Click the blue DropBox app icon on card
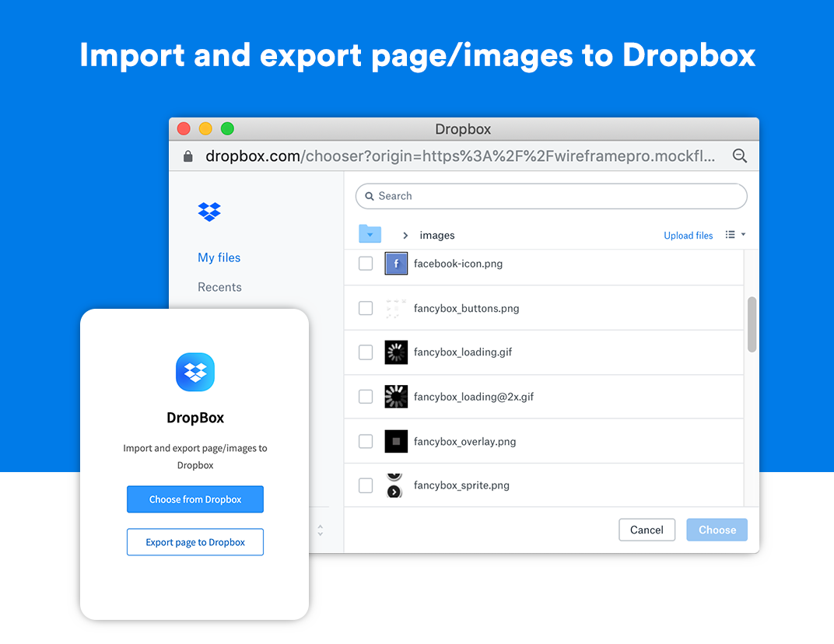Image resolution: width=834 pixels, height=644 pixels. click(x=195, y=372)
